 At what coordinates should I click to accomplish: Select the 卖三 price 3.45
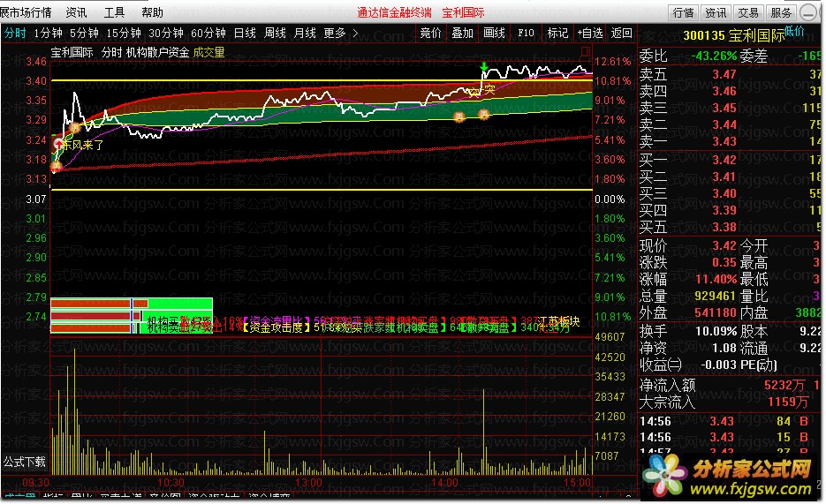pos(724,108)
